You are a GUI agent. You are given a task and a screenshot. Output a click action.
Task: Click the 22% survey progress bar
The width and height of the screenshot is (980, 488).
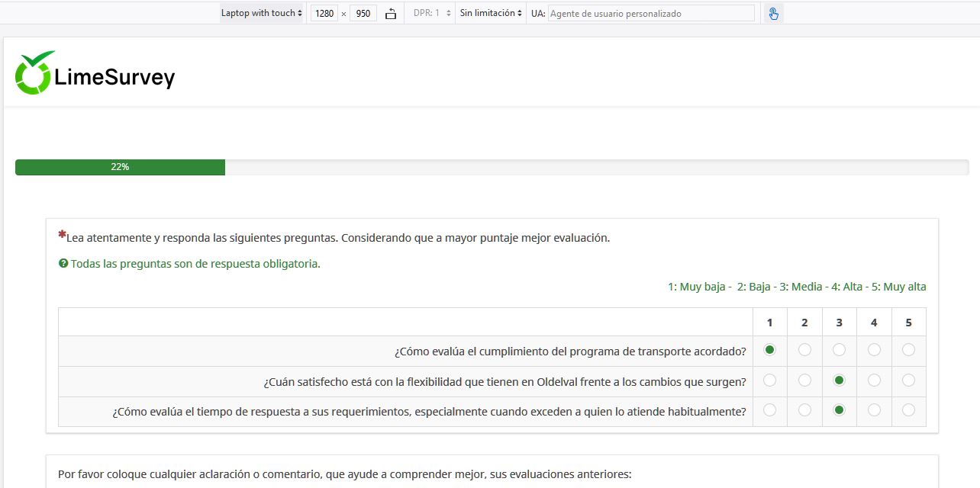tap(120, 167)
